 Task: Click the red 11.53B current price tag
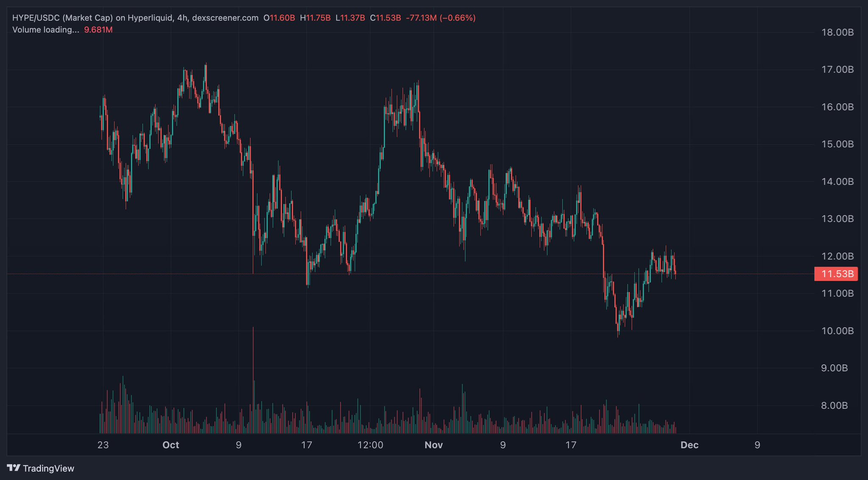(x=836, y=274)
